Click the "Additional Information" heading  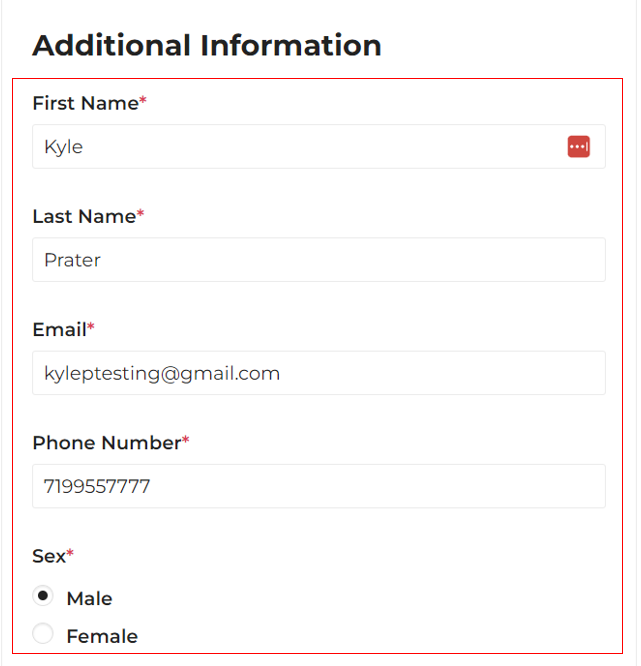click(207, 45)
